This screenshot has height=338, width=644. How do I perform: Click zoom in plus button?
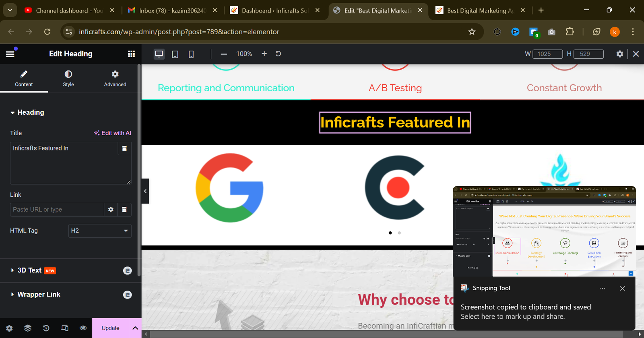coord(264,54)
